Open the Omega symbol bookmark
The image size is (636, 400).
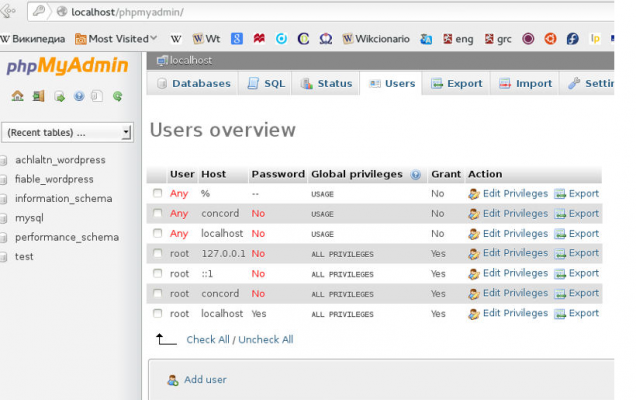[326, 39]
